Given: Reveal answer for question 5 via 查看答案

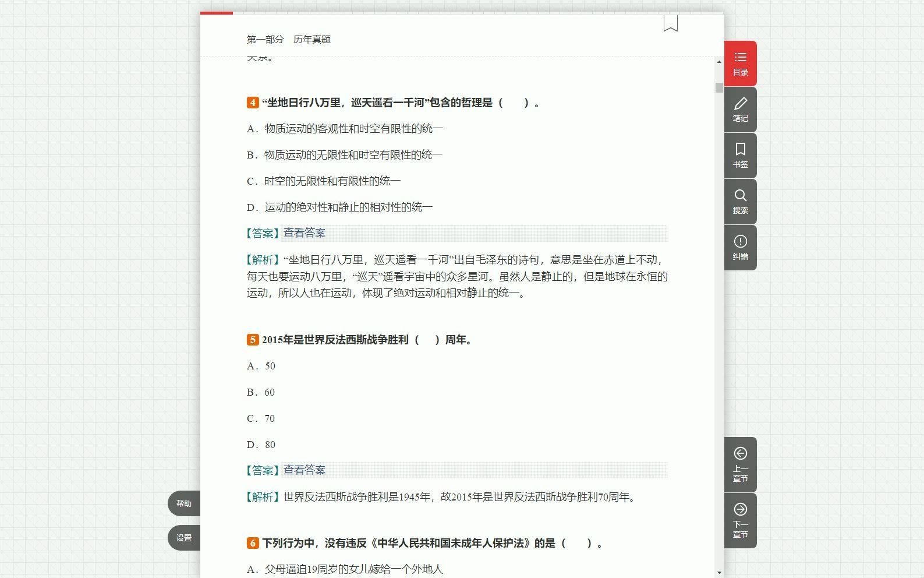Looking at the screenshot, I should coord(305,470).
